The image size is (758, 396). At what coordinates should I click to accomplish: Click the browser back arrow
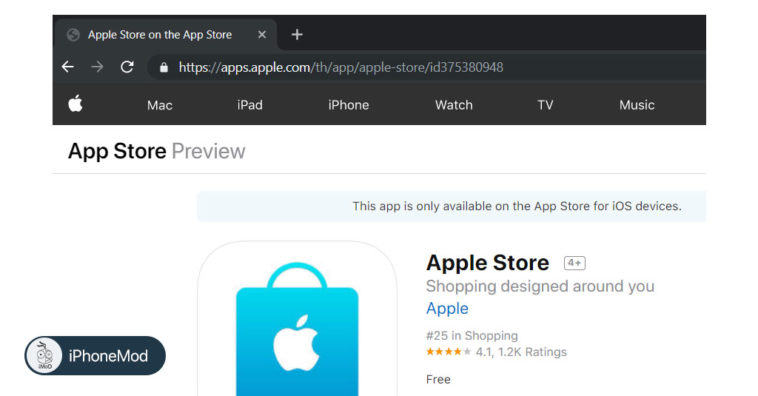(x=68, y=67)
